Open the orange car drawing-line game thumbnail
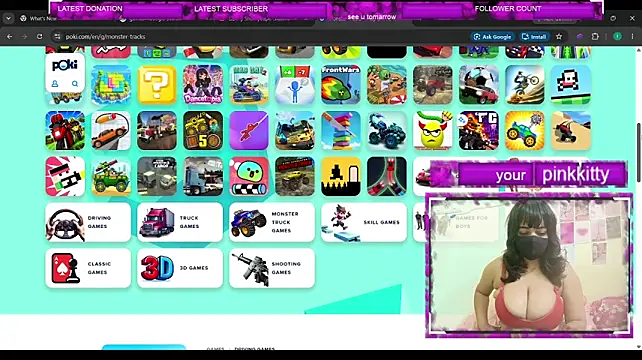 coord(111,130)
